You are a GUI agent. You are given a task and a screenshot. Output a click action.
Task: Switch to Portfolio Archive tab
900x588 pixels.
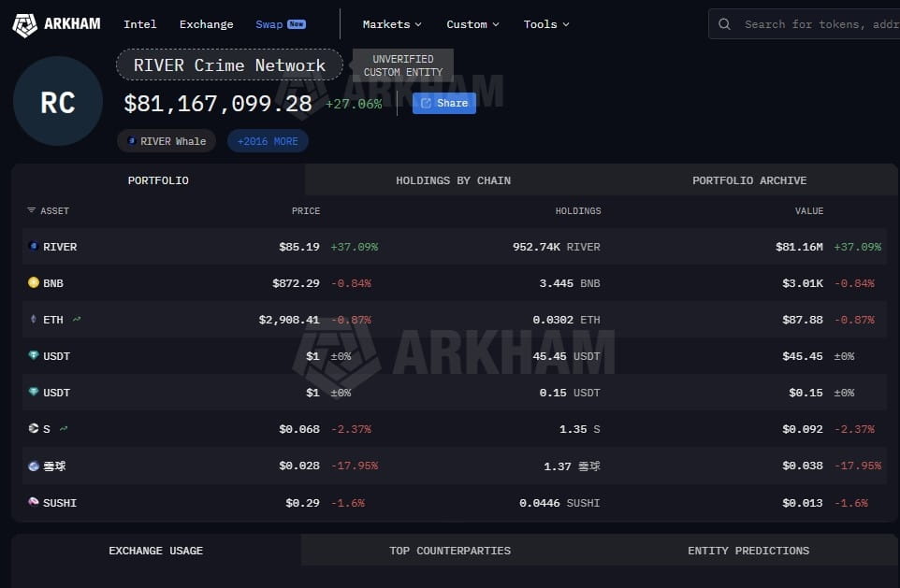pos(749,180)
